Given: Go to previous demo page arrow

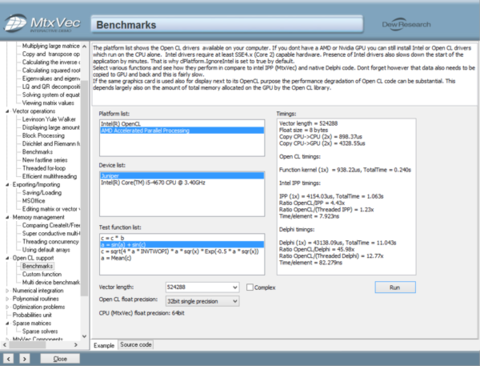Looking at the screenshot, I should (x=8, y=359).
